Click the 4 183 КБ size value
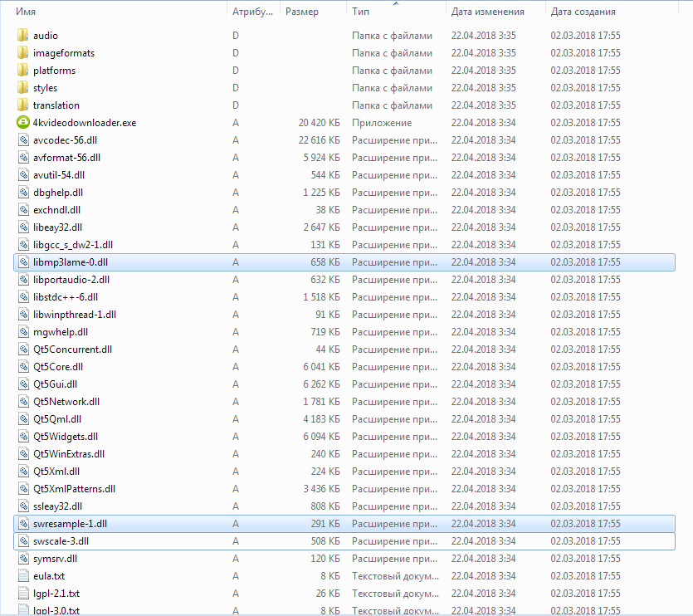 (322, 419)
